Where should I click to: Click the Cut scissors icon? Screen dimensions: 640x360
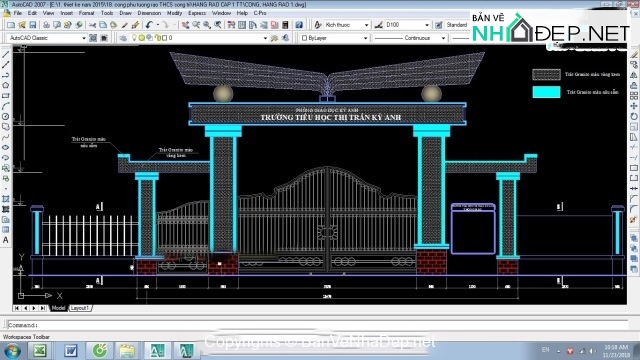[x=92, y=25]
